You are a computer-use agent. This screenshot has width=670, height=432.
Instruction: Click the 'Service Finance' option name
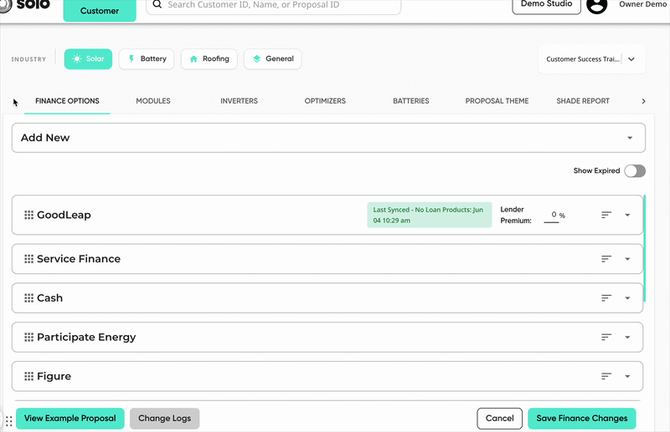point(79,259)
